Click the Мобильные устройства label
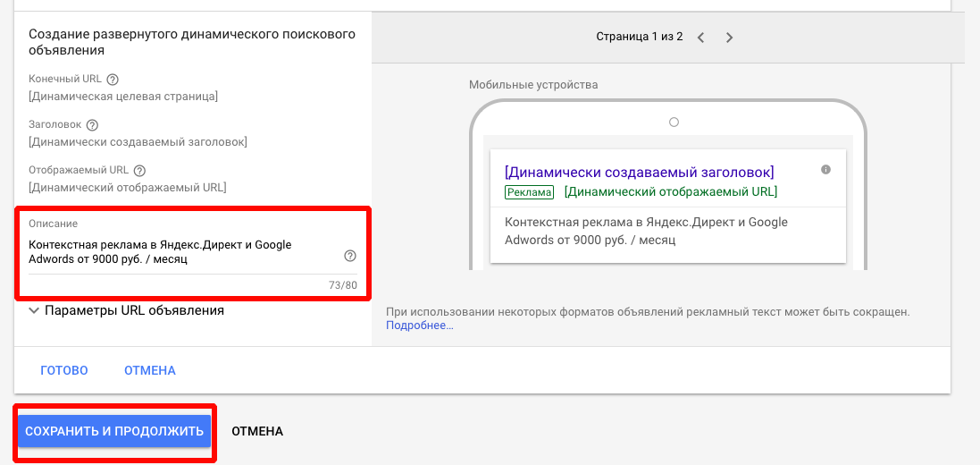980x465 pixels. pyautogui.click(x=533, y=84)
